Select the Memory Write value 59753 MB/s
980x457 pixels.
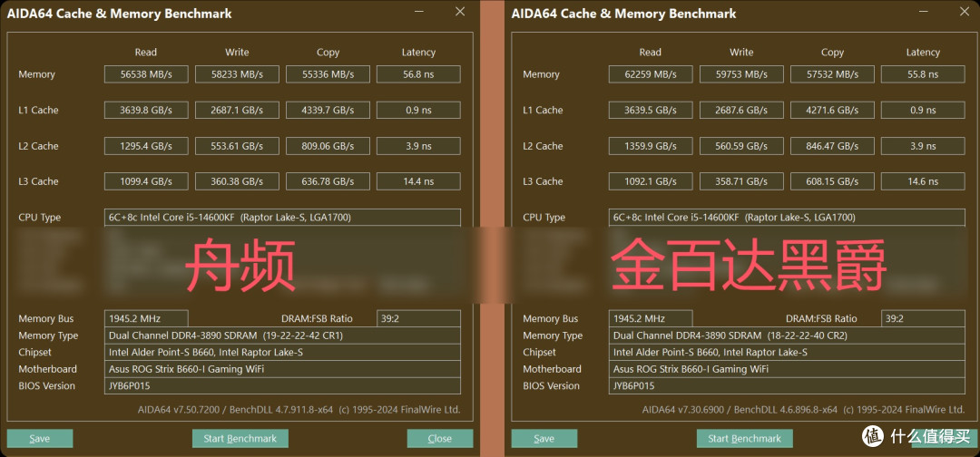coord(741,74)
